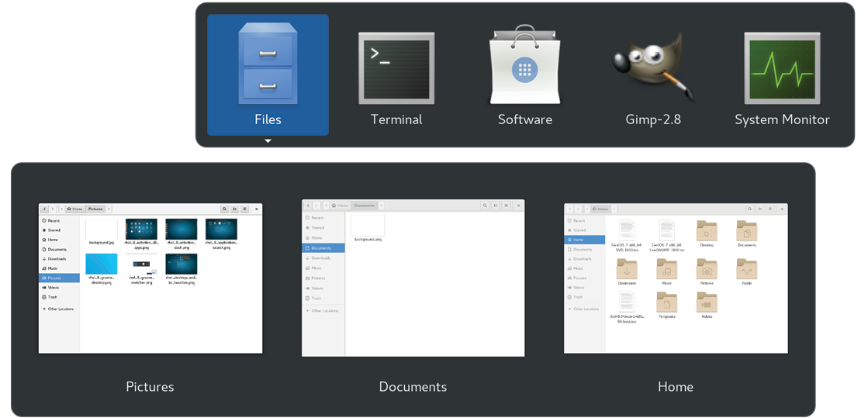
Task: Open the Software shopping bag icon
Action: [x=524, y=70]
